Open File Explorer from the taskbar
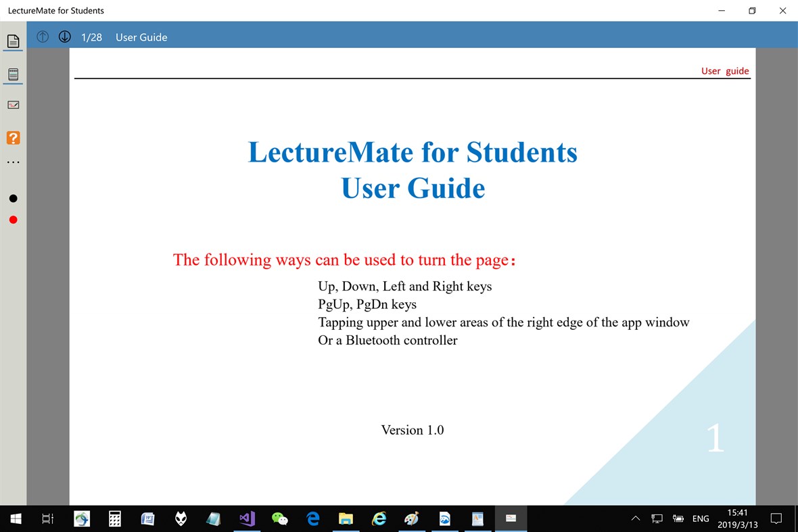 pos(346,518)
